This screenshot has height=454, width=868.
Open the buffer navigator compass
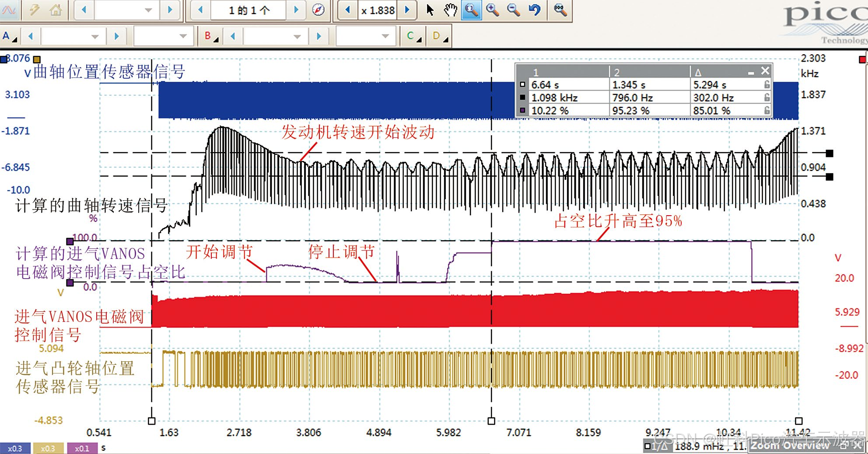coord(318,10)
